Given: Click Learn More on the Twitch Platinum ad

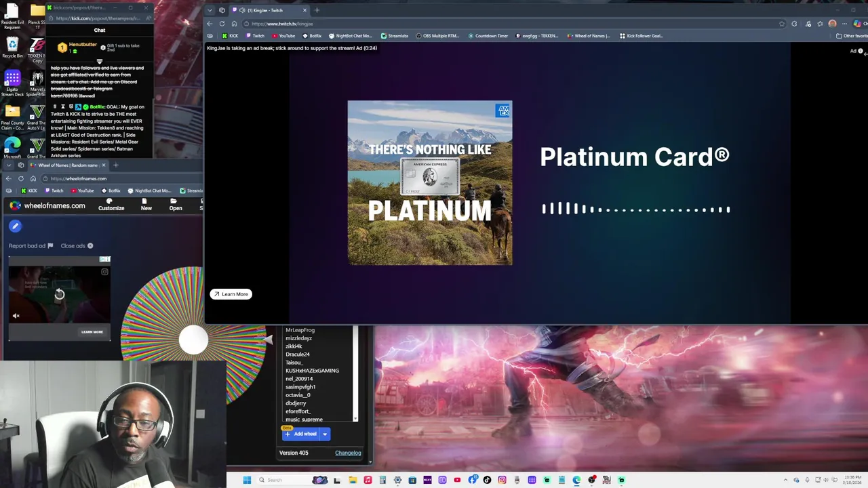Looking at the screenshot, I should coord(231,294).
